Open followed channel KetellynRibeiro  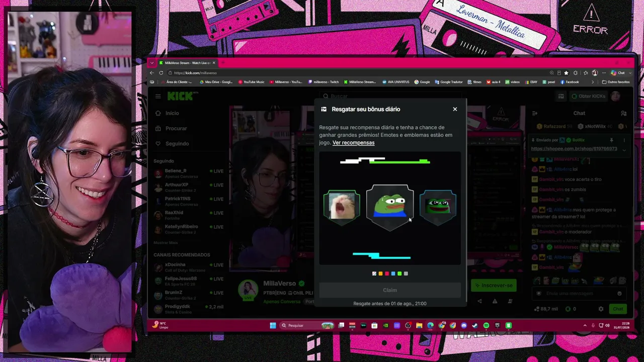(188, 229)
